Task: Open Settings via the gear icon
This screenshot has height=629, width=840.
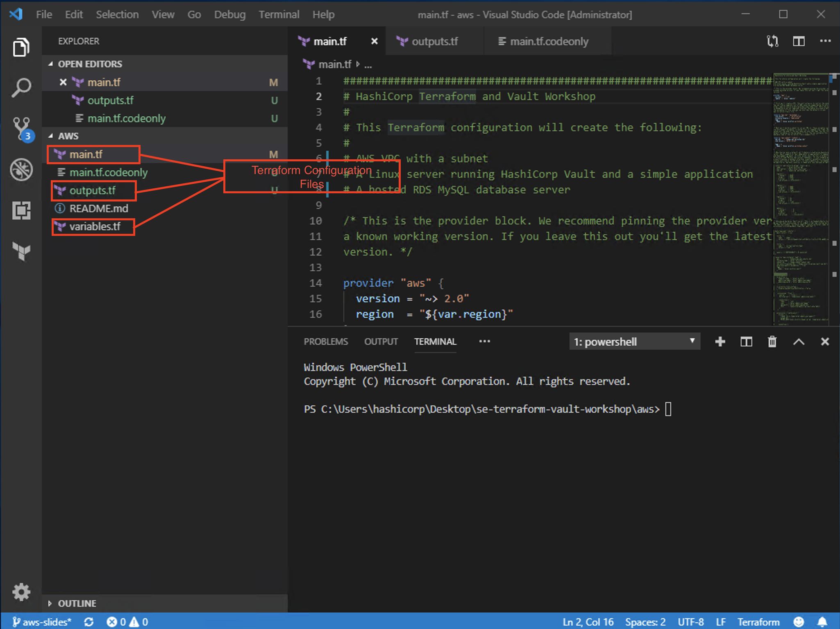Action: (x=21, y=592)
